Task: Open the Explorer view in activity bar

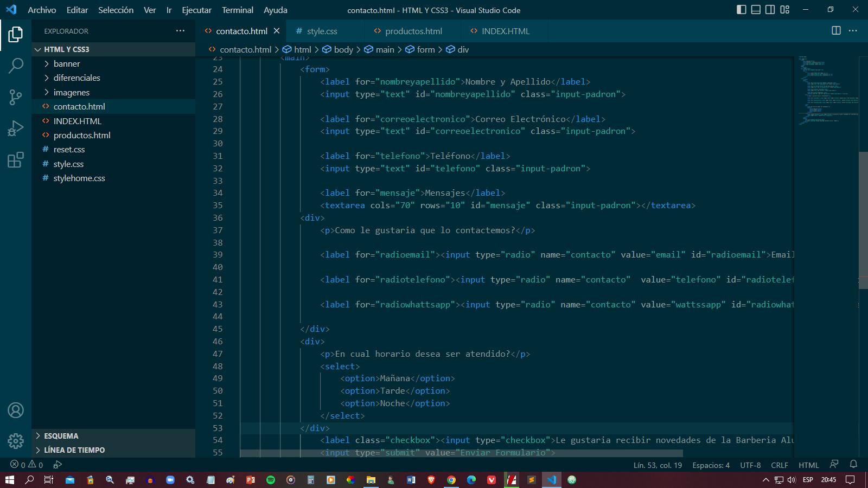Action: (16, 35)
